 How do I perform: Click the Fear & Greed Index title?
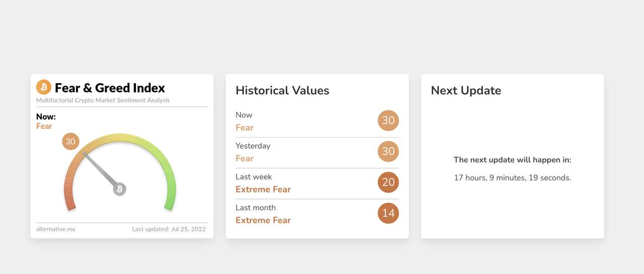pos(110,88)
